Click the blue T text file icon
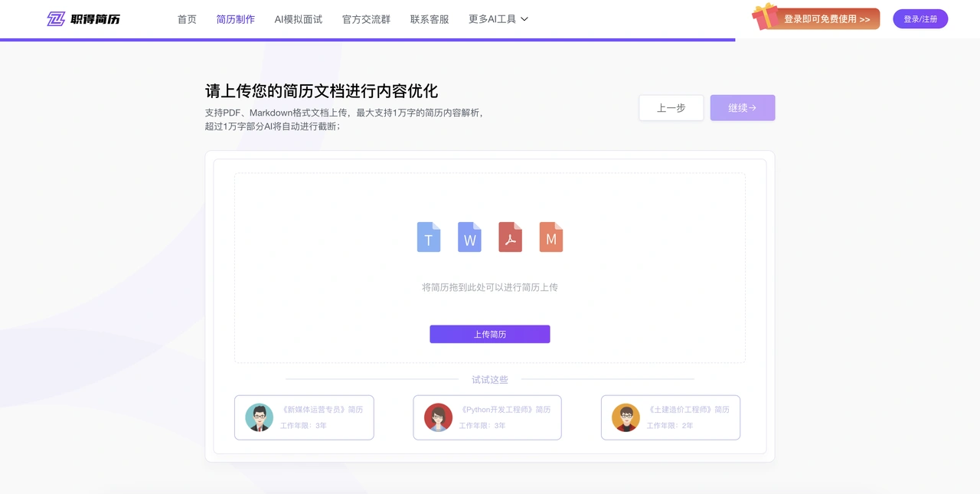This screenshot has width=980, height=494. (x=429, y=237)
